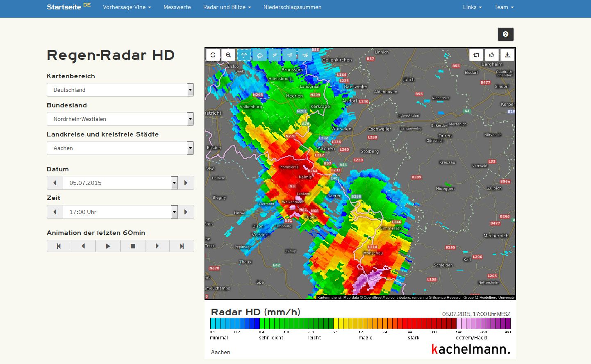Click the Valkenburg label on map
The width and height of the screenshot is (591, 364).
point(251,107)
